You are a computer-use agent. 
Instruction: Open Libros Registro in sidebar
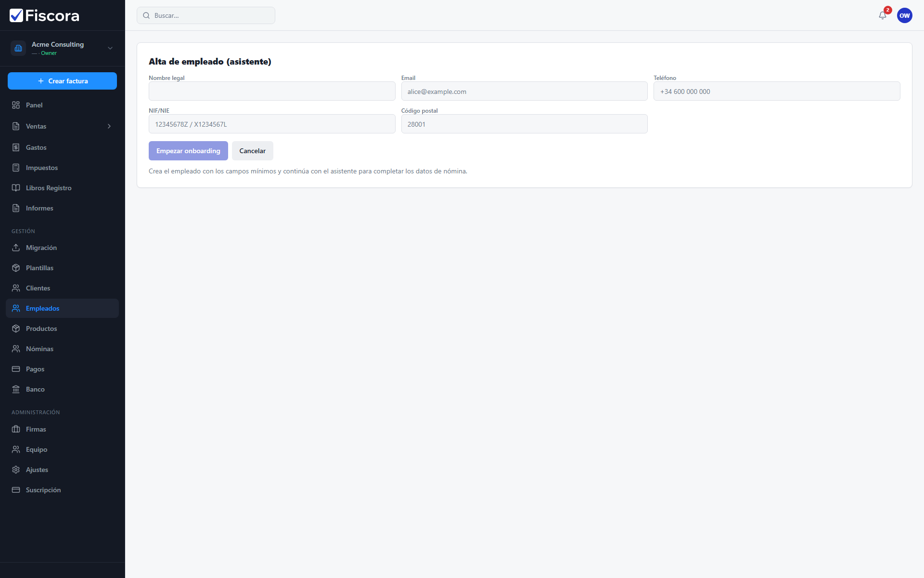pos(62,188)
